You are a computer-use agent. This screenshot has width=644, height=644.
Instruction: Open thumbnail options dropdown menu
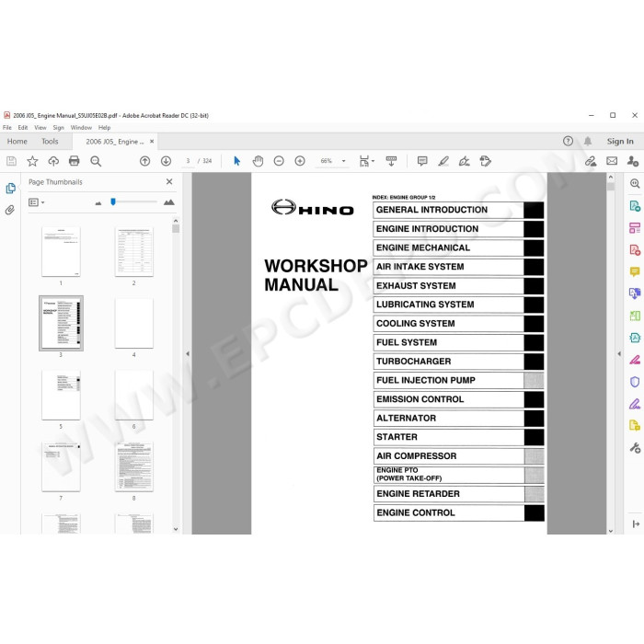point(36,202)
